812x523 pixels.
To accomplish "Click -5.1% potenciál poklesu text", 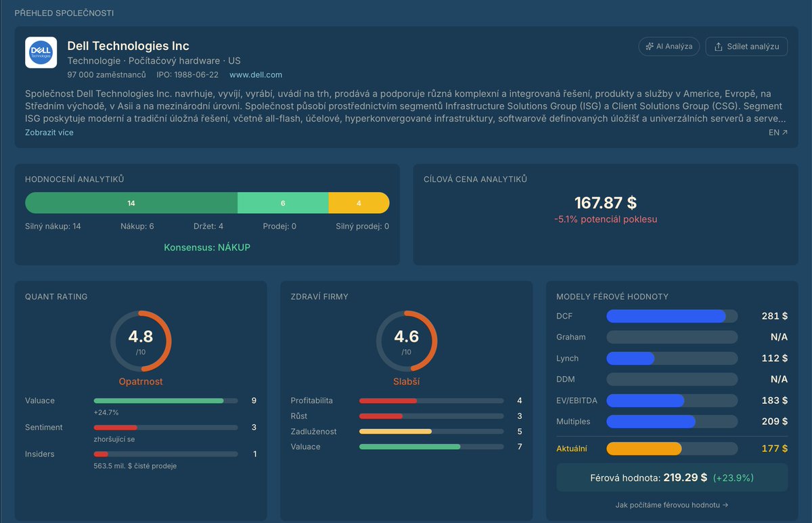I will [x=606, y=219].
